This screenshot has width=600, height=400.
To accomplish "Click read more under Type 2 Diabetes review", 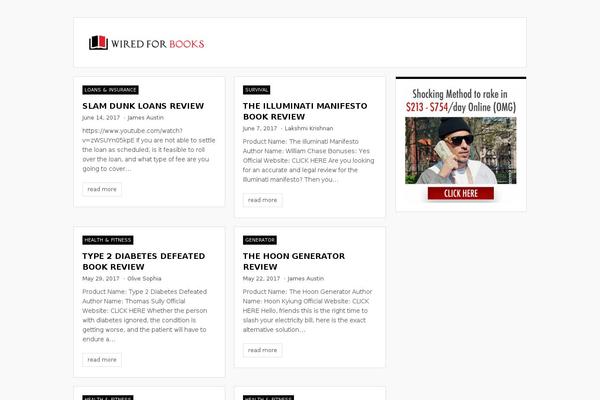I will click(x=102, y=359).
